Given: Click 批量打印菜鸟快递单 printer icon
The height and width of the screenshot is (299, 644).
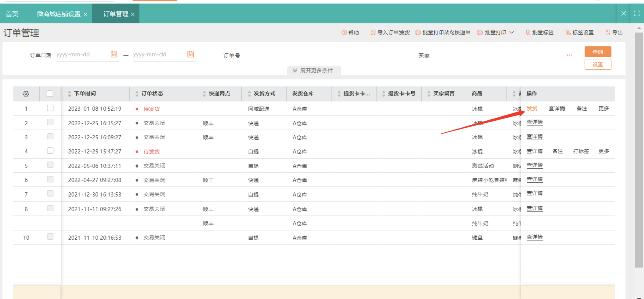Looking at the screenshot, I should [x=418, y=33].
